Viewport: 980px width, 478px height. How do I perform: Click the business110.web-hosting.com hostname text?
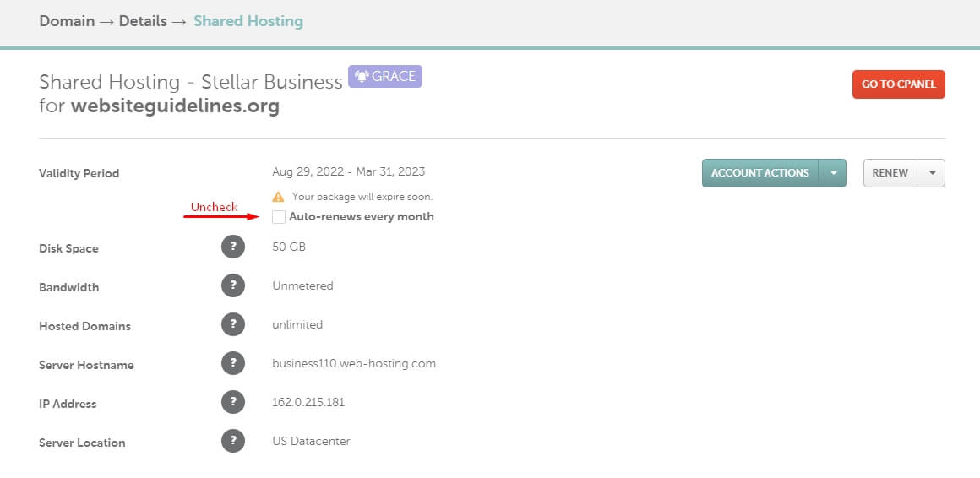coord(354,364)
